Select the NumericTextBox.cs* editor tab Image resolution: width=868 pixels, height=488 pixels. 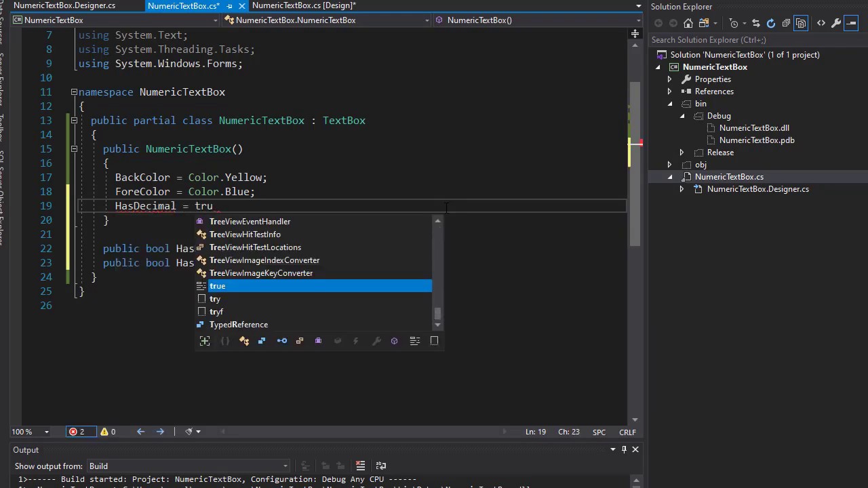[x=183, y=5]
